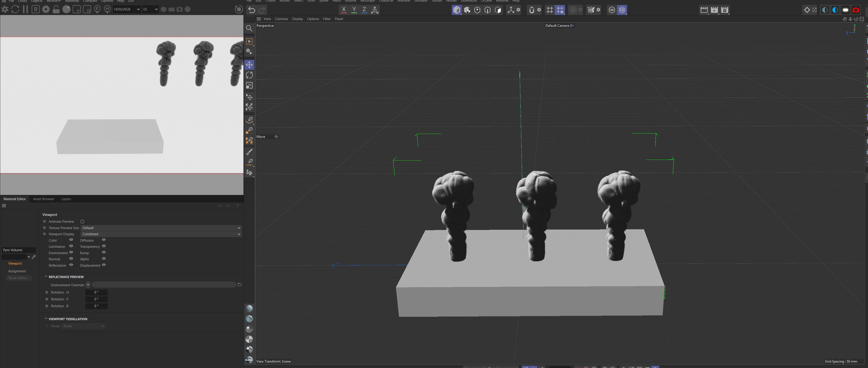Pause the live viewer render
The height and width of the screenshot is (368, 868).
25,9
